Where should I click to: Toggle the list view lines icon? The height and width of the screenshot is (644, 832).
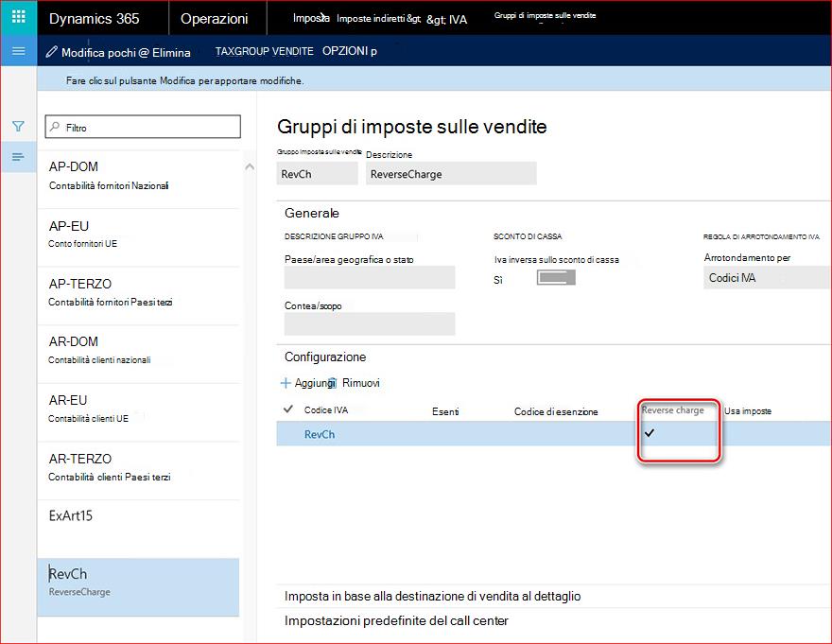click(19, 157)
